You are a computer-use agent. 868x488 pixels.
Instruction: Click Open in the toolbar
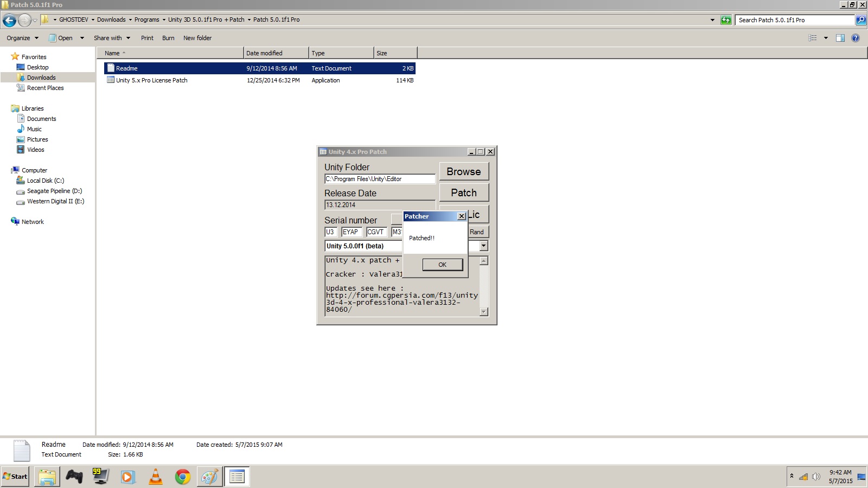(x=61, y=38)
